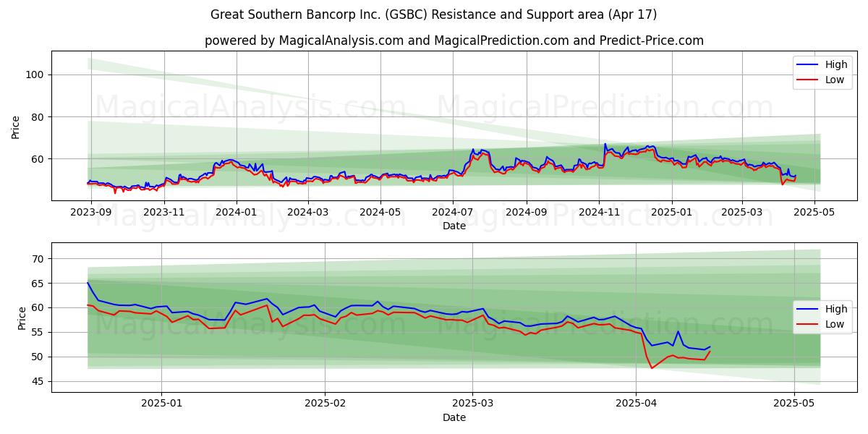Click the '80' price tick on top chart
The image size is (868, 434).
pos(39,116)
